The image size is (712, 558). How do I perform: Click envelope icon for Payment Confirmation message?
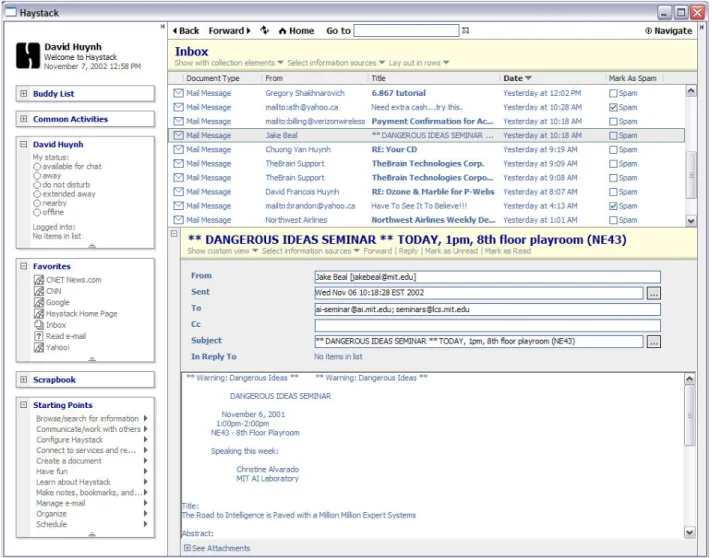tap(178, 121)
